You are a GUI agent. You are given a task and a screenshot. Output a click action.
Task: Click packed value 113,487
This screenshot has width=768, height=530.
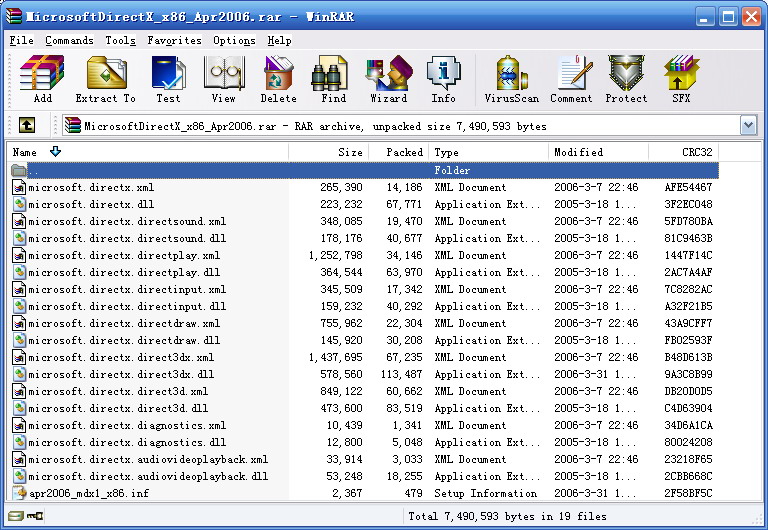(x=402, y=374)
